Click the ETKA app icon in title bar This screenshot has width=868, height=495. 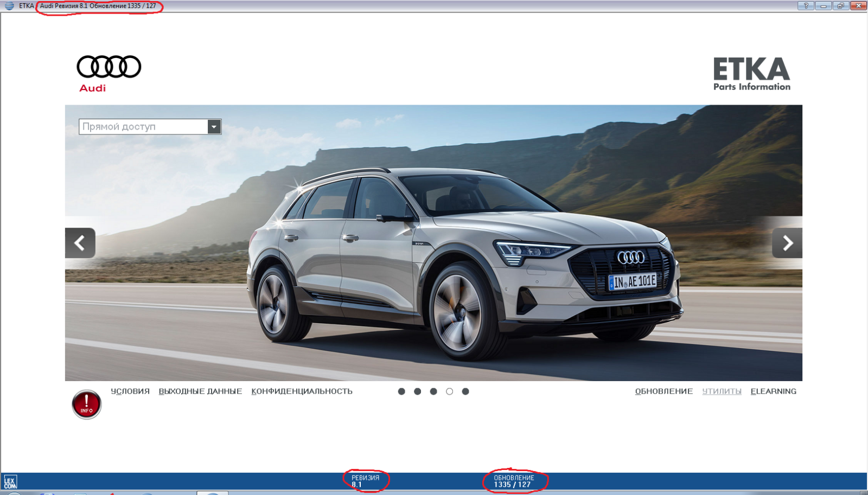pyautogui.click(x=9, y=5)
